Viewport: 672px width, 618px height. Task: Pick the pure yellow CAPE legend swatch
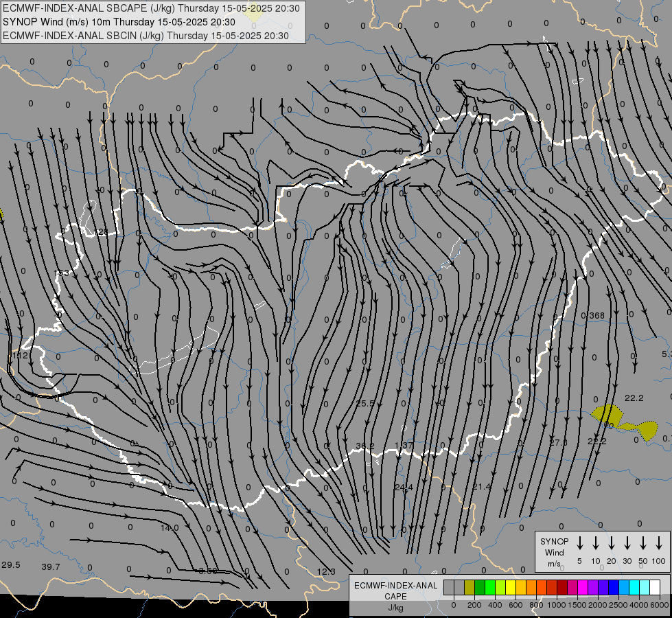point(511,588)
